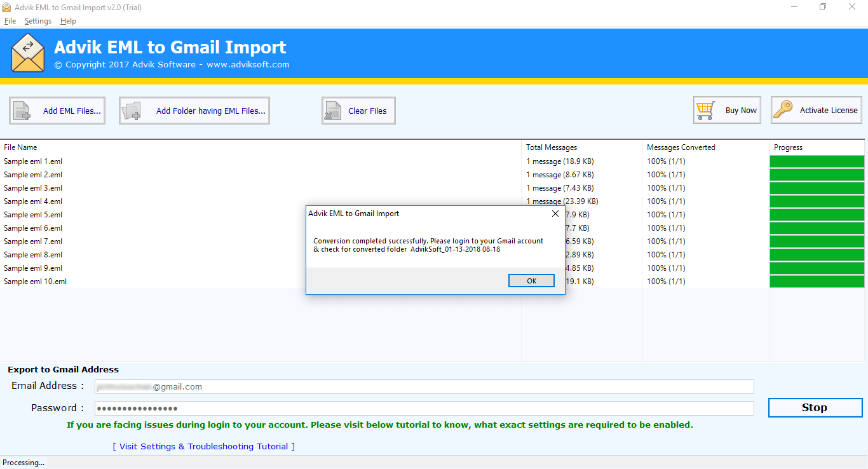Open Visit Settings & Troubleshooting Tutorial link
The image size is (868, 469).
(x=204, y=447)
